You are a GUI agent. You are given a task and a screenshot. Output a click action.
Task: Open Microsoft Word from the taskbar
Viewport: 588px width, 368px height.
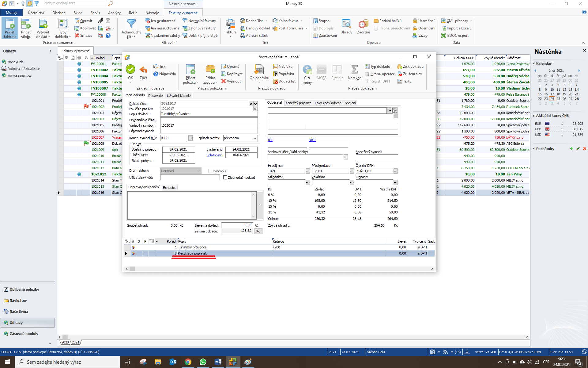point(218,362)
